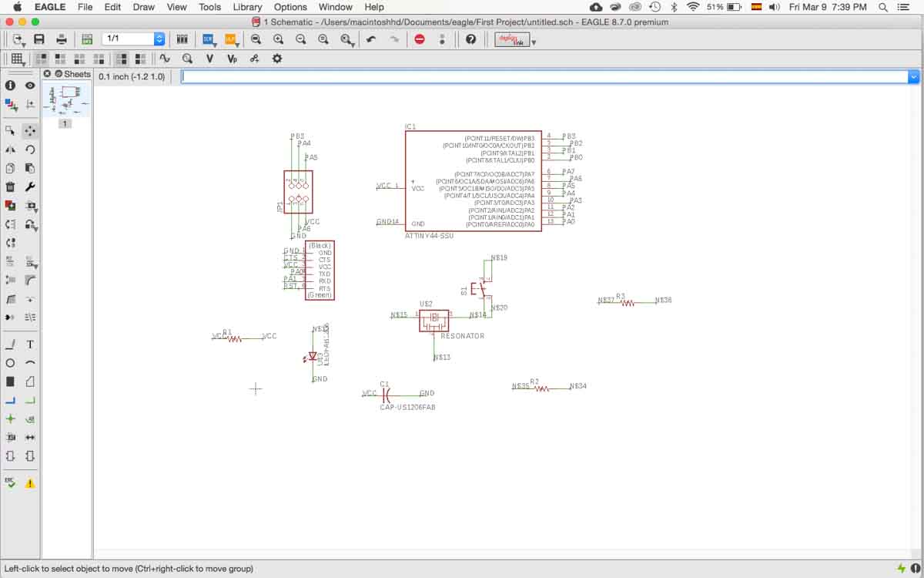Zoom to fit the drawing
Viewport: 924px width, 578px height.
(x=256, y=39)
